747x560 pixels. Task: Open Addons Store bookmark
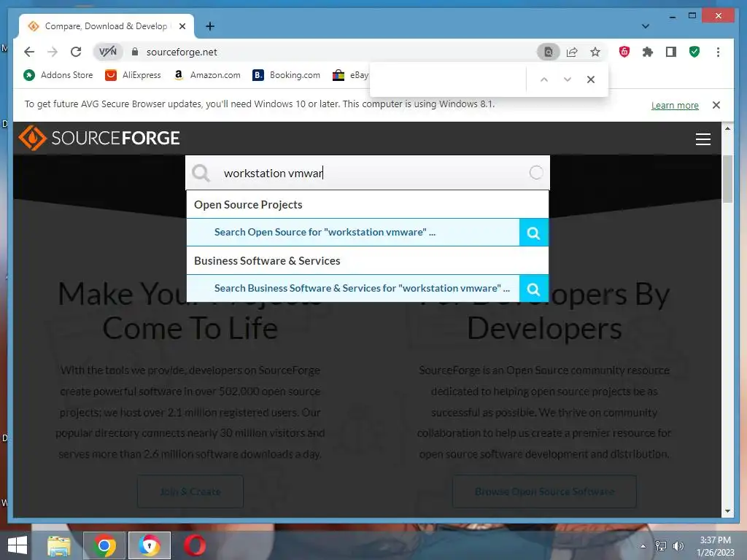pyautogui.click(x=58, y=75)
